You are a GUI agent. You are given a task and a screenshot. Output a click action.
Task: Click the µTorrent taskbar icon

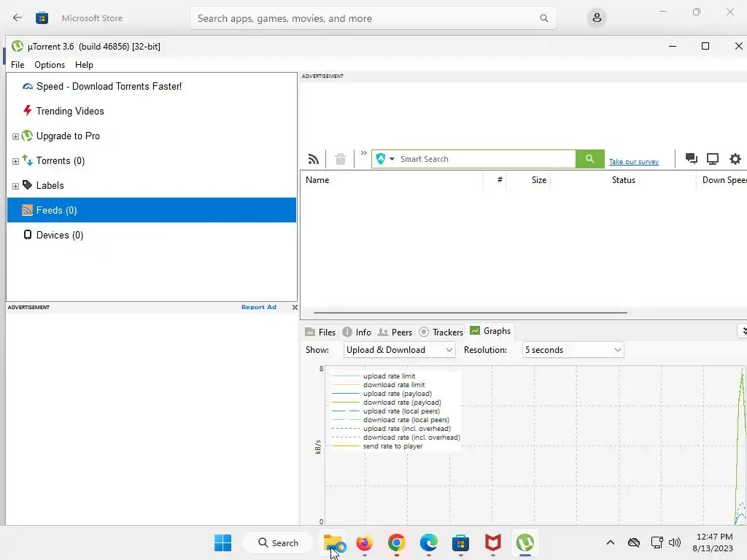525,542
